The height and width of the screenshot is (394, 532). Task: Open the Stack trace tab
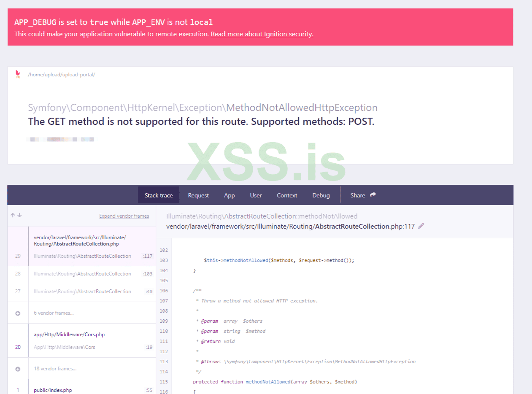(x=159, y=195)
